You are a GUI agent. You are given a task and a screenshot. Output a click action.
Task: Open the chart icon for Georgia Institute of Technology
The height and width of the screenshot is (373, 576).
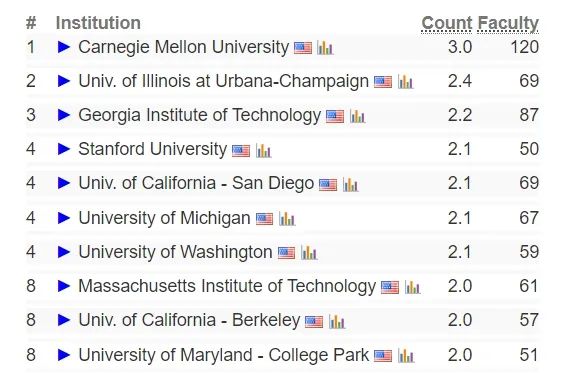click(x=357, y=116)
